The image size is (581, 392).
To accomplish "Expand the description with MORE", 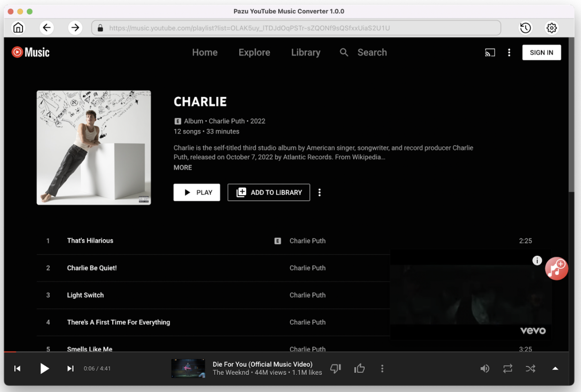I will click(x=182, y=167).
